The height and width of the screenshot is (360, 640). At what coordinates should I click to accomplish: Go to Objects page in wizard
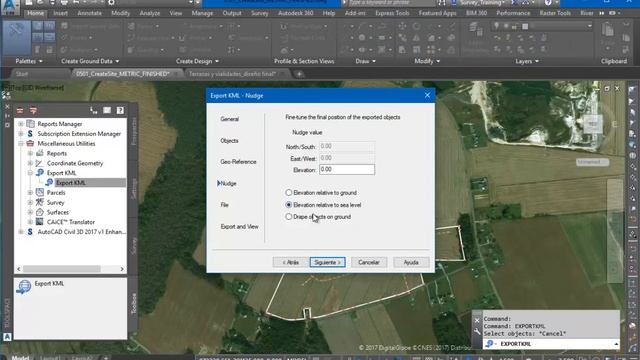pyautogui.click(x=229, y=141)
